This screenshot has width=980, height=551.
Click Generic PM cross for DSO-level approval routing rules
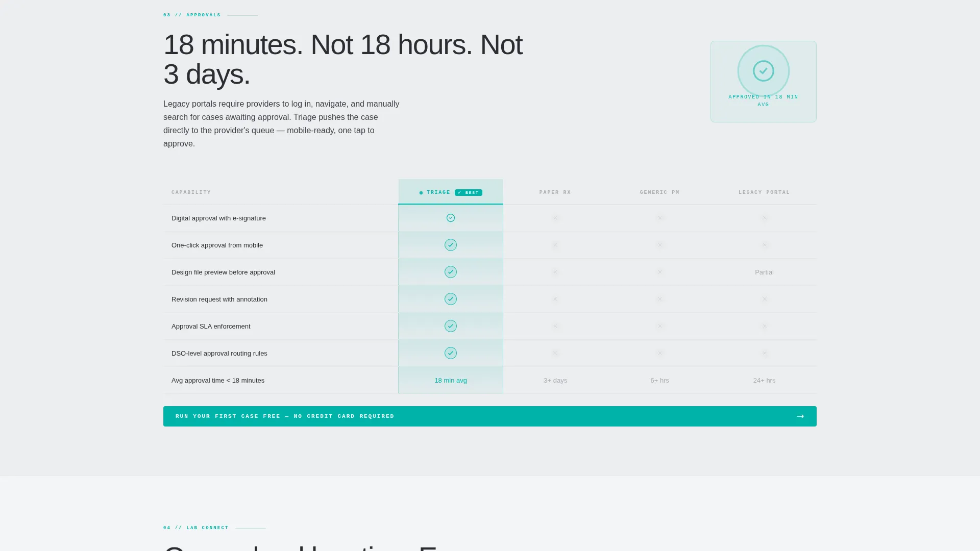pos(660,353)
